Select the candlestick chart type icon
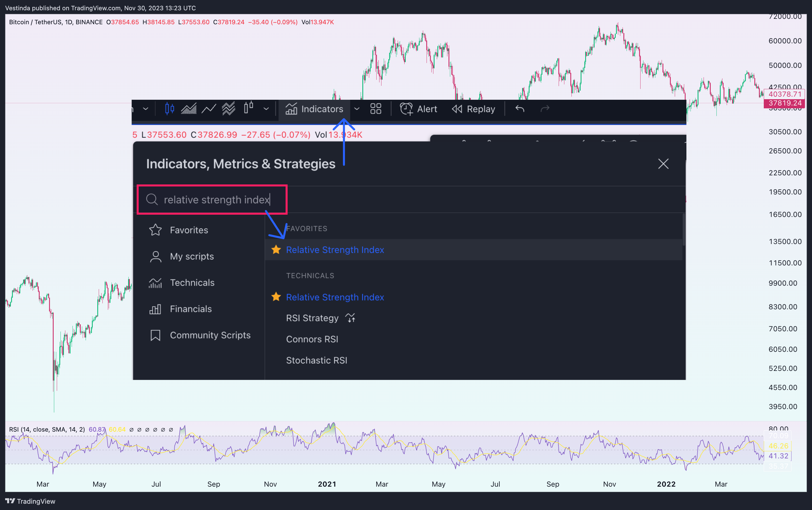 169,109
